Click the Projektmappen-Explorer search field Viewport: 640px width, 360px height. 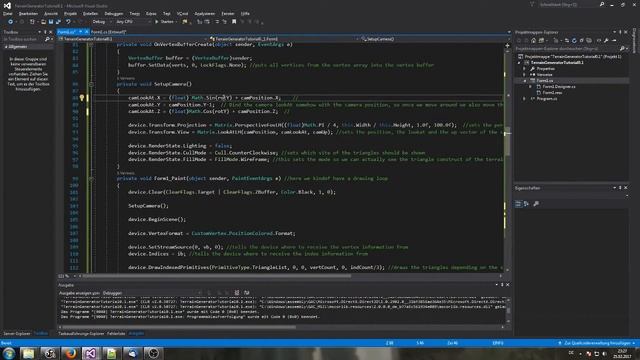[x=567, y=49]
